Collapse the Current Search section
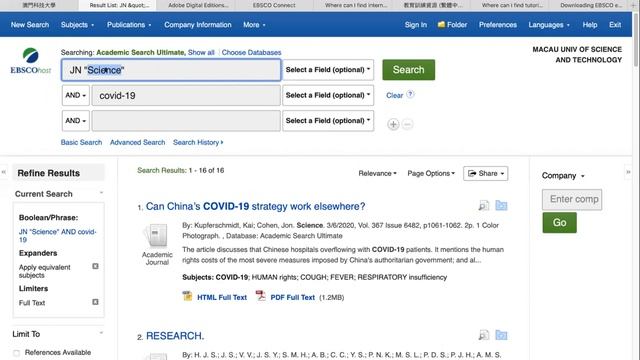 click(101, 193)
